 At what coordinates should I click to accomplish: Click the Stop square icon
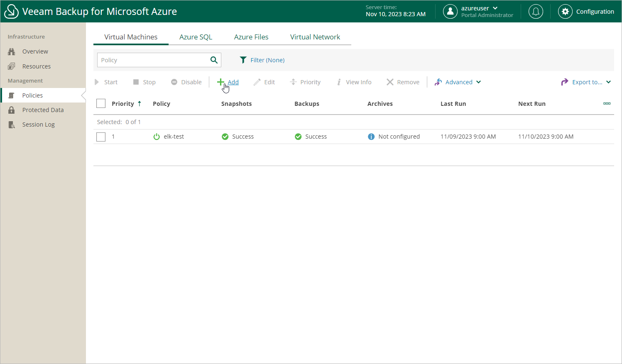pos(136,82)
